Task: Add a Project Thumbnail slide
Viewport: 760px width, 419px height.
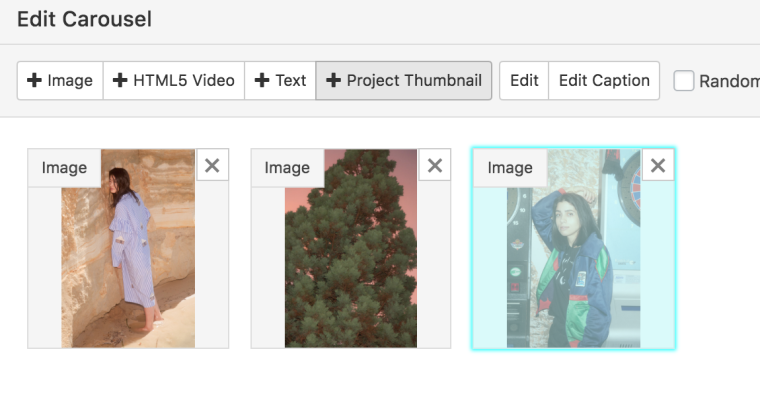Action: 404,81
